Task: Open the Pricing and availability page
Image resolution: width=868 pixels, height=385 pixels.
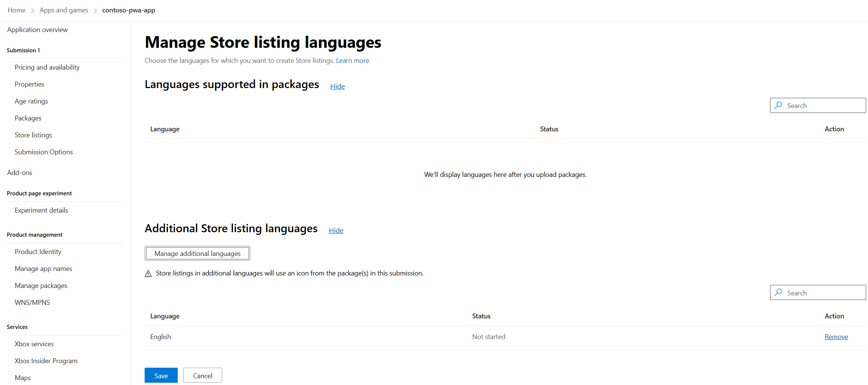Action: click(x=47, y=67)
